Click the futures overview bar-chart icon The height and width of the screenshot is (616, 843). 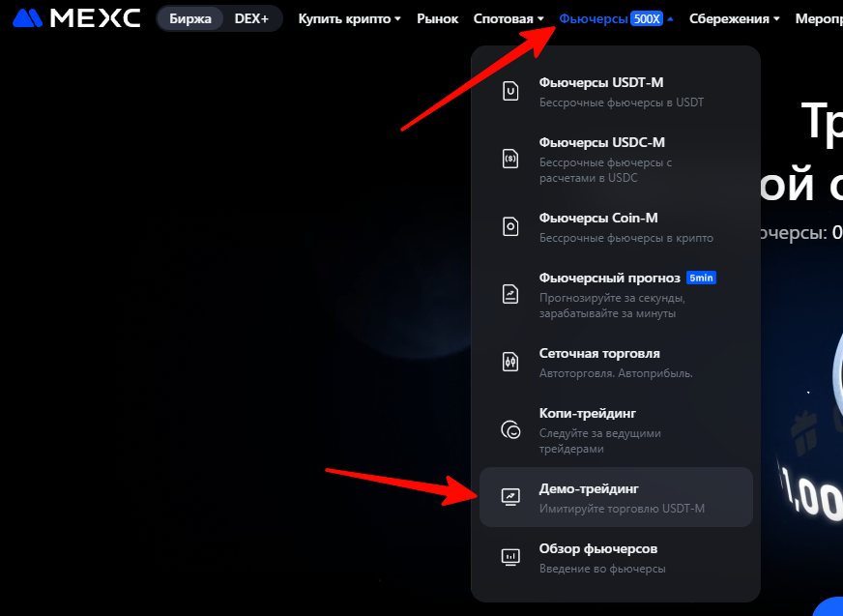[x=510, y=557]
